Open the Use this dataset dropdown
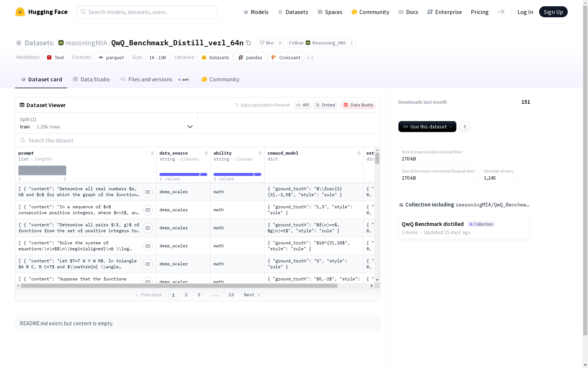This screenshot has height=368, width=588. 427,127
